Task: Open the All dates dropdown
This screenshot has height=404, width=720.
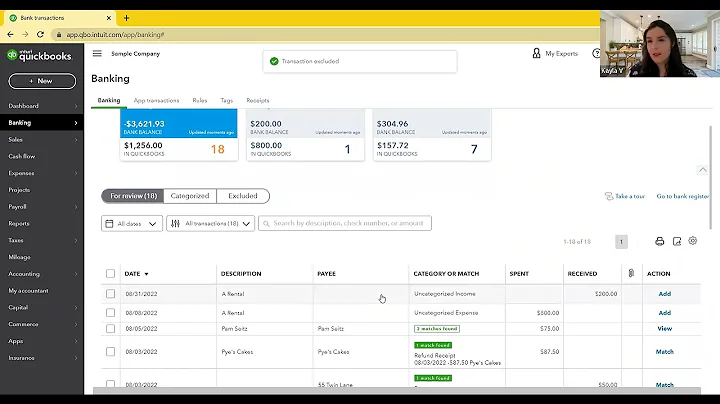Action: [x=132, y=224]
